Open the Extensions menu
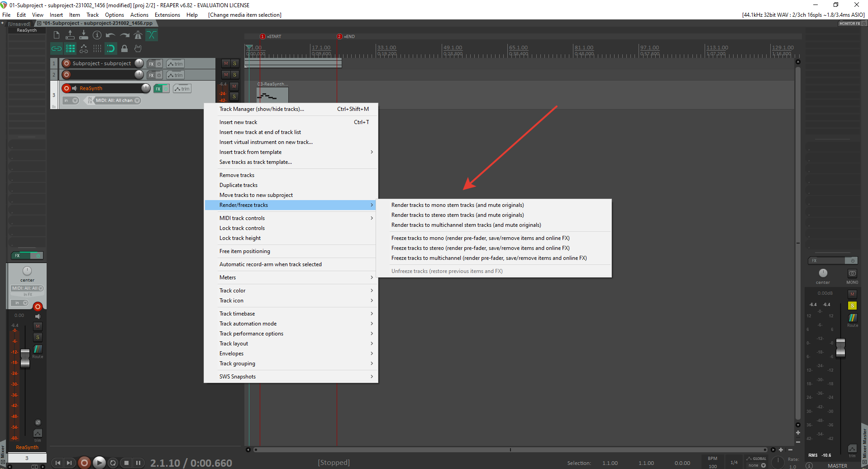The height and width of the screenshot is (469, 868). pyautogui.click(x=167, y=15)
